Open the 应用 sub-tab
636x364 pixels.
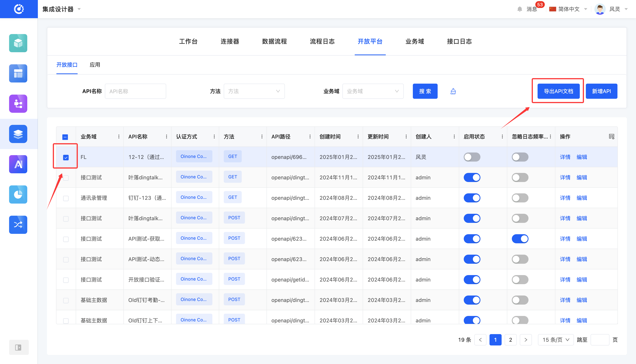click(x=95, y=65)
